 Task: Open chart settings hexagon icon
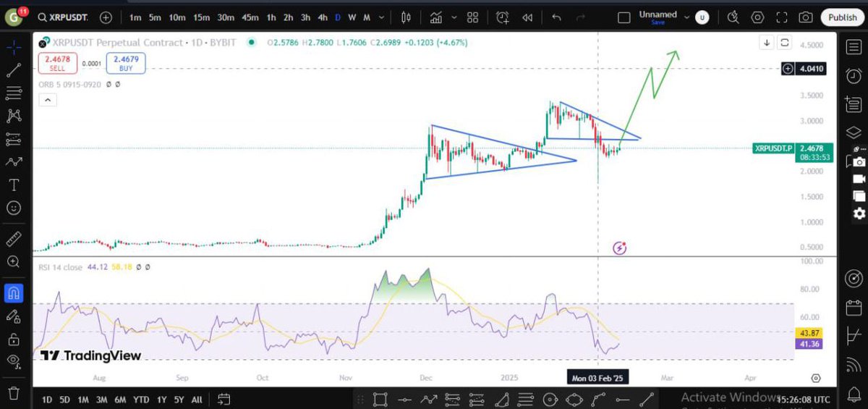[x=757, y=17]
